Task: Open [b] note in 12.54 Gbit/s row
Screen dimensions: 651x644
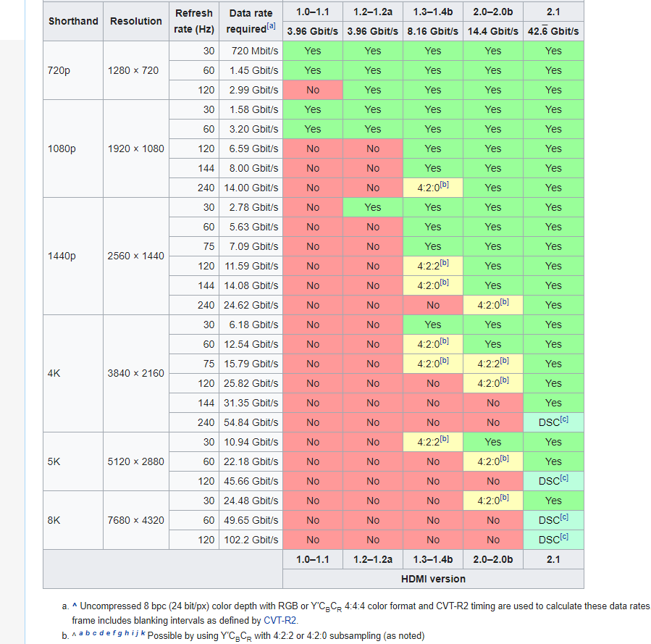Action: click(x=444, y=341)
